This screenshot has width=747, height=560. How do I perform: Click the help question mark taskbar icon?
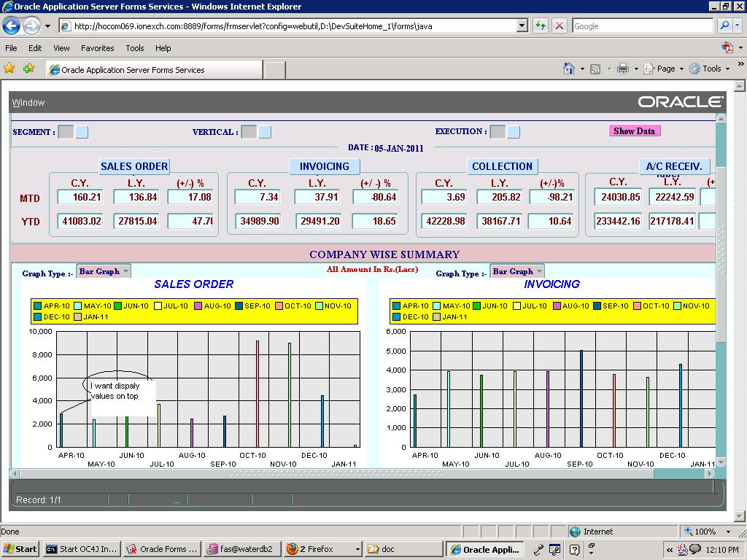coord(575,550)
